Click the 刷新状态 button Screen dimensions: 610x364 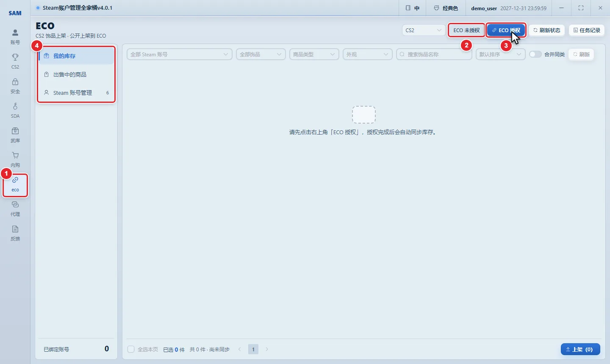546,30
